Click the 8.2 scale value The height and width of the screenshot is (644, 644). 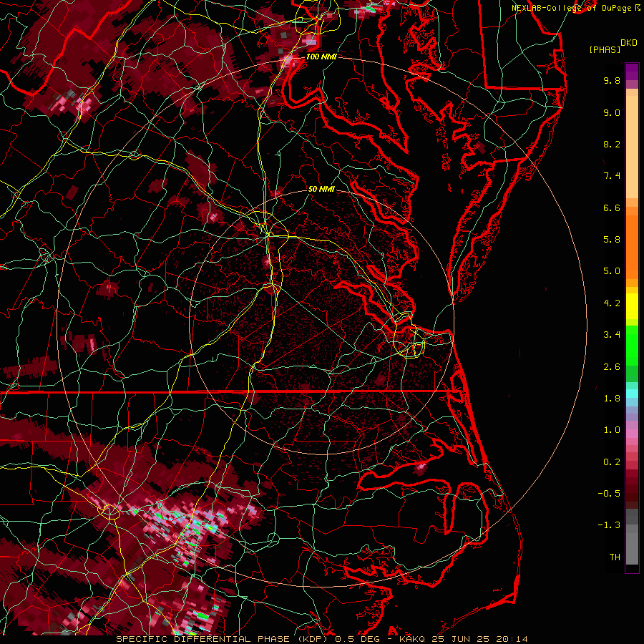612,144
